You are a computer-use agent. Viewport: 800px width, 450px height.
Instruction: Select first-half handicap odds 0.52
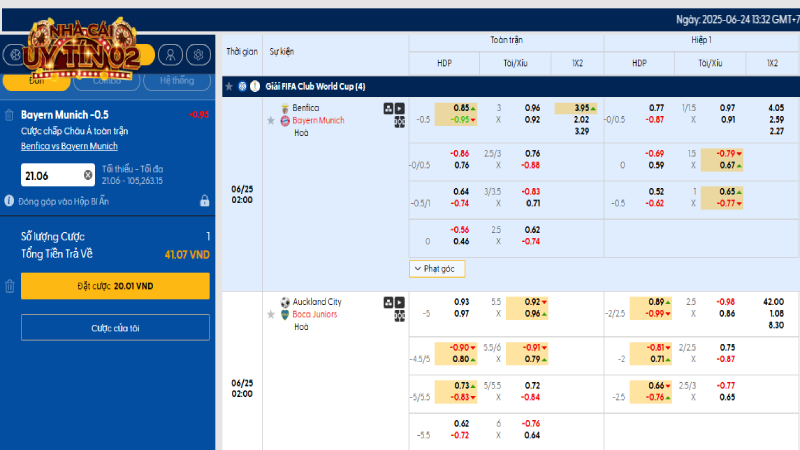pos(656,192)
